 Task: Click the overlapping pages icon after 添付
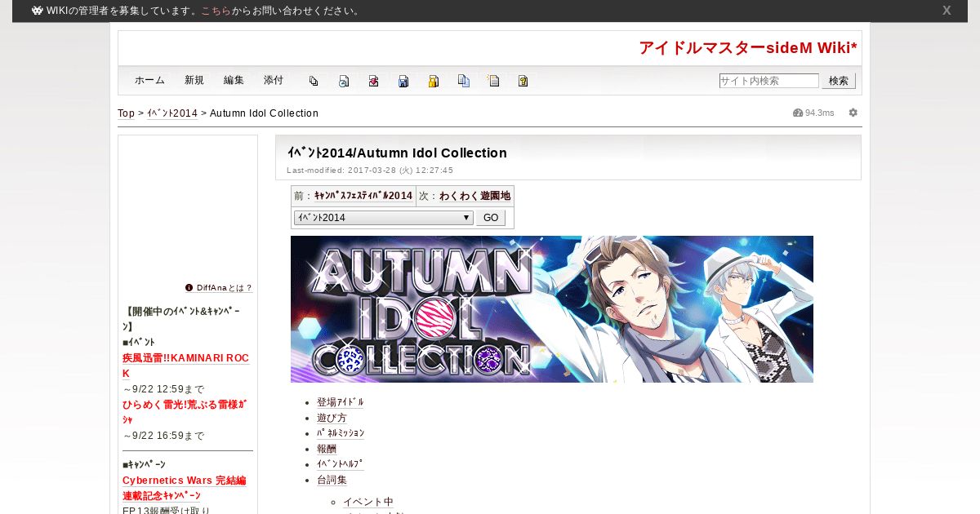[314, 81]
